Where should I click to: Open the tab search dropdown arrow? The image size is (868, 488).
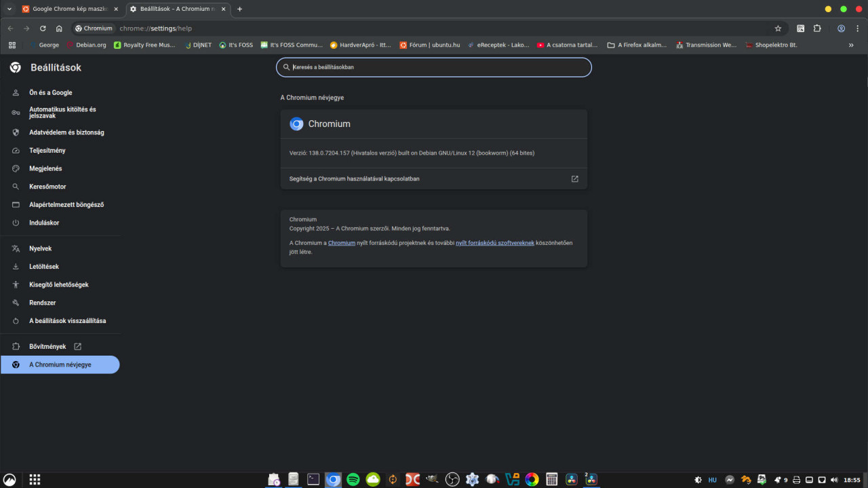tap(9, 9)
